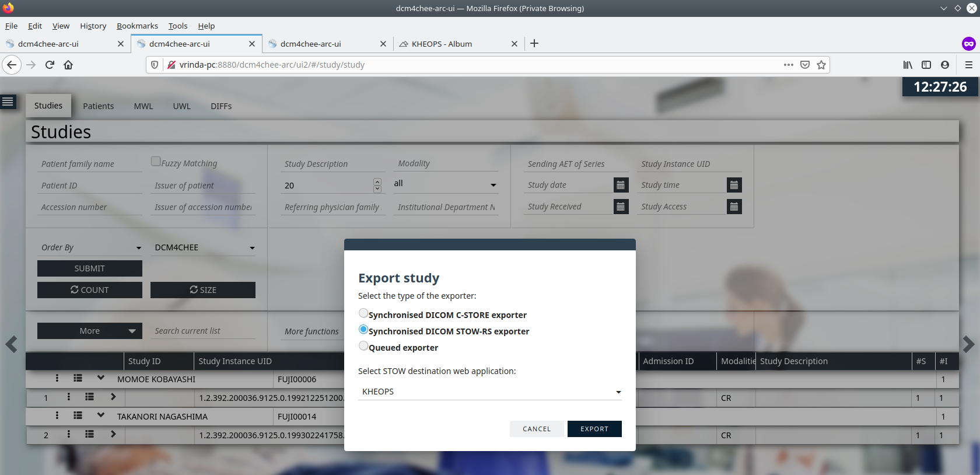Click three-dot menu for study row 2

pos(69,434)
